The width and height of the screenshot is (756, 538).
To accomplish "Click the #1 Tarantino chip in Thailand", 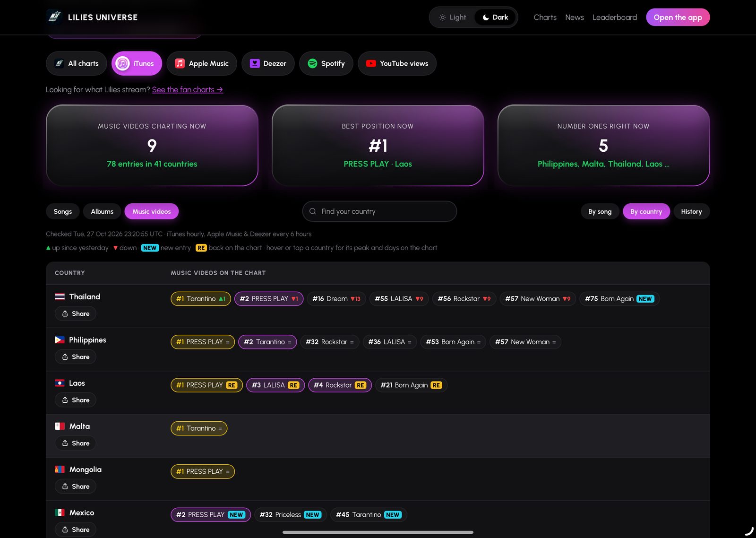I will pos(201,299).
